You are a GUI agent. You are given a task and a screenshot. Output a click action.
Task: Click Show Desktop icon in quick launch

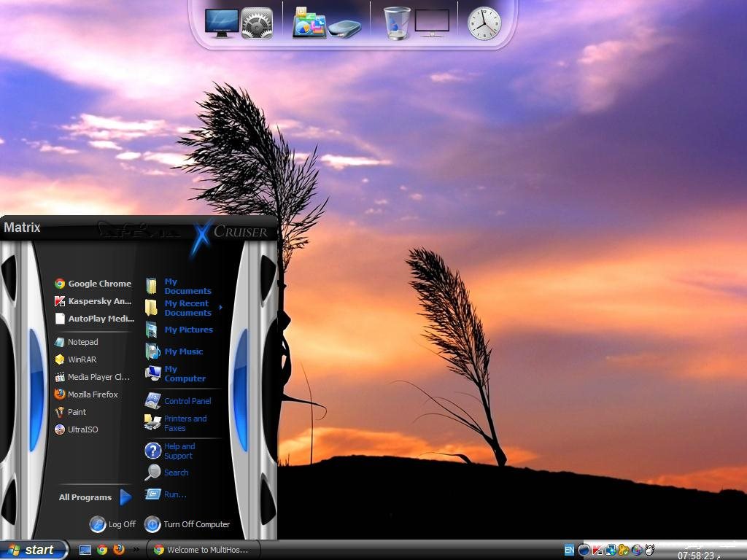pos(85,550)
